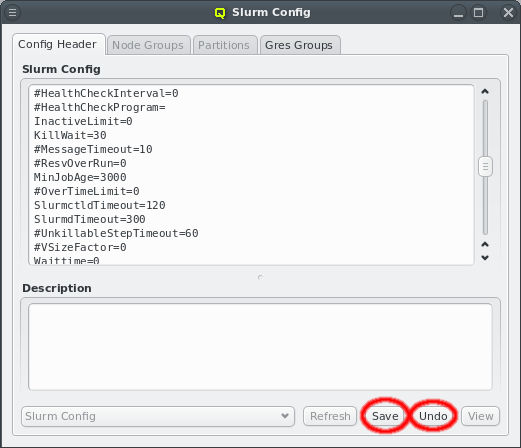The width and height of the screenshot is (521, 448).
Task: Click the scroll down arrow
Action: tap(485, 258)
